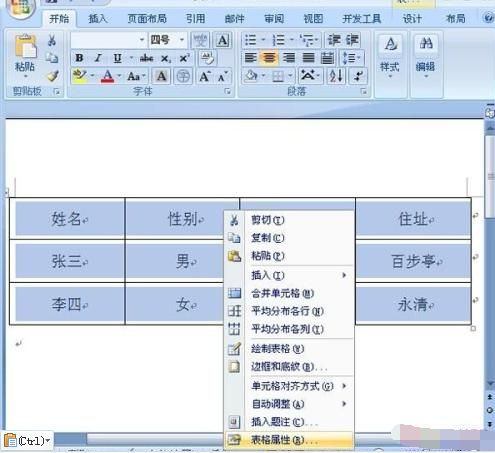Image resolution: width=495 pixels, height=453 pixels.
Task: Toggle Character Shading
Action: pos(161,76)
